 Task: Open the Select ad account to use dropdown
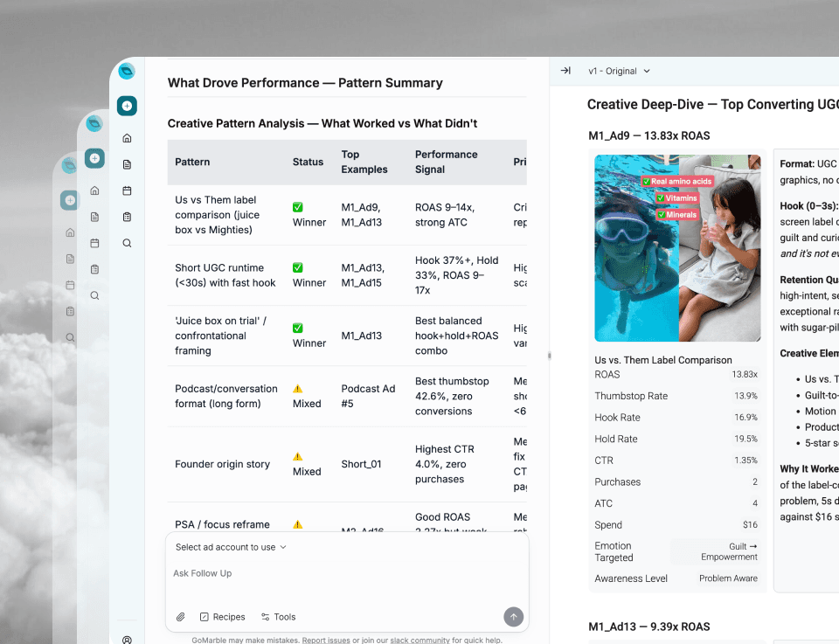(231, 547)
